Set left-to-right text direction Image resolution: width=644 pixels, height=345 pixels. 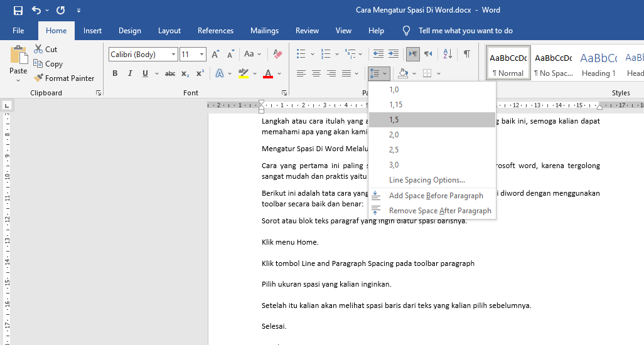coord(413,54)
